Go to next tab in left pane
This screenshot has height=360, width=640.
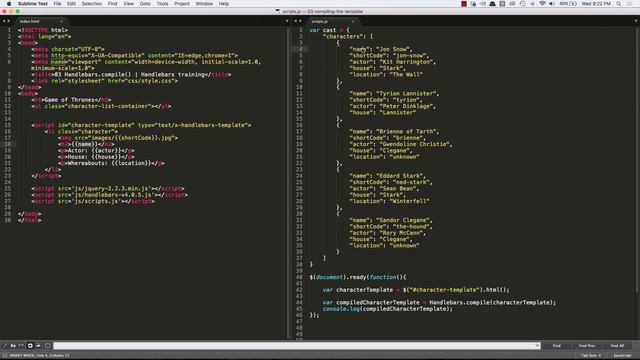9,21
